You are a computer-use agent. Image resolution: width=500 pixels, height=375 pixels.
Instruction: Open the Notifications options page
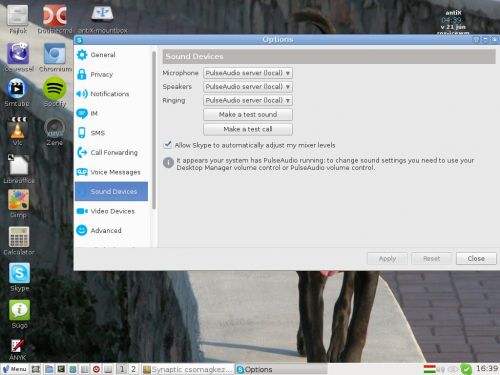(x=111, y=94)
